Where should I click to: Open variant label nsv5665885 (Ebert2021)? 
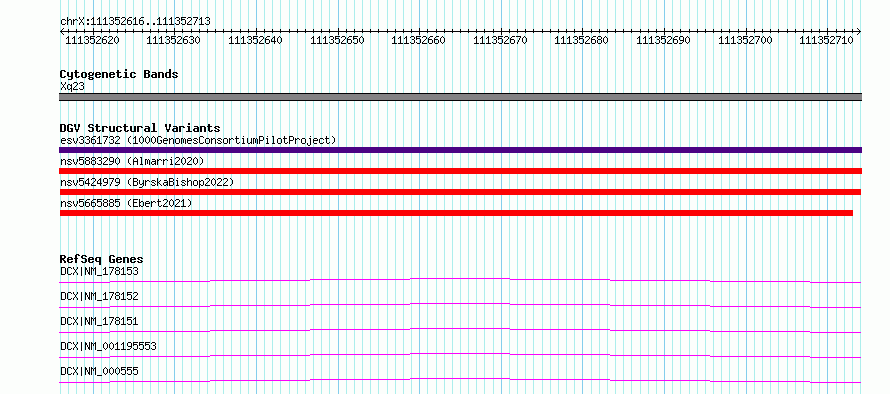126,203
